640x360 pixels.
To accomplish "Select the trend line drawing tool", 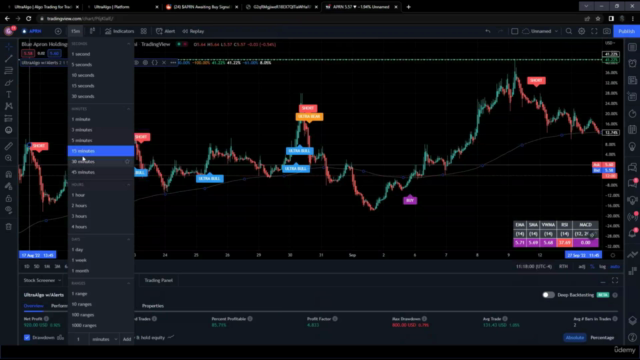I will (9, 59).
